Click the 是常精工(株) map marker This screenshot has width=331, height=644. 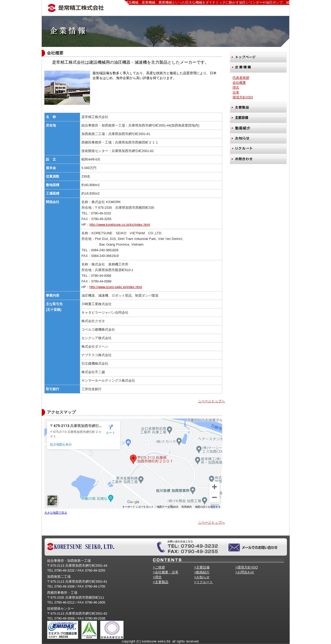[197, 461]
